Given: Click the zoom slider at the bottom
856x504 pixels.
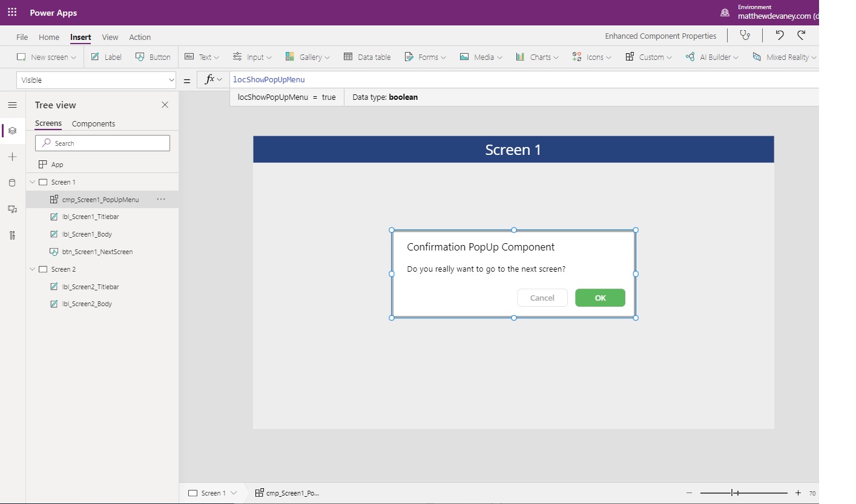Looking at the screenshot, I should point(743,493).
